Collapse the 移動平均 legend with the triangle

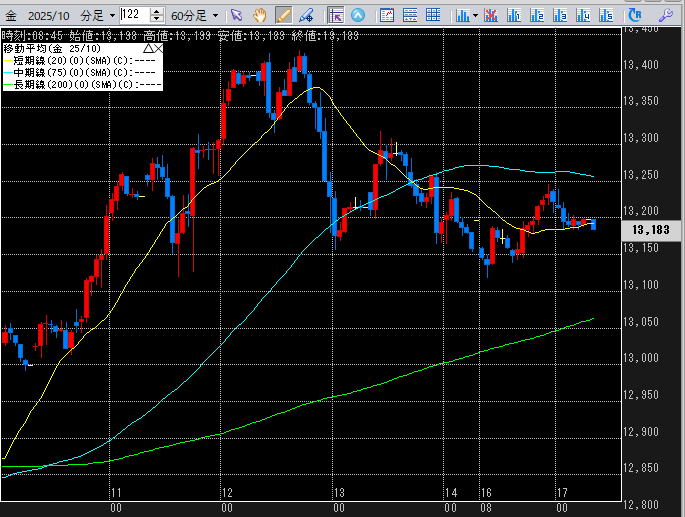[x=148, y=48]
